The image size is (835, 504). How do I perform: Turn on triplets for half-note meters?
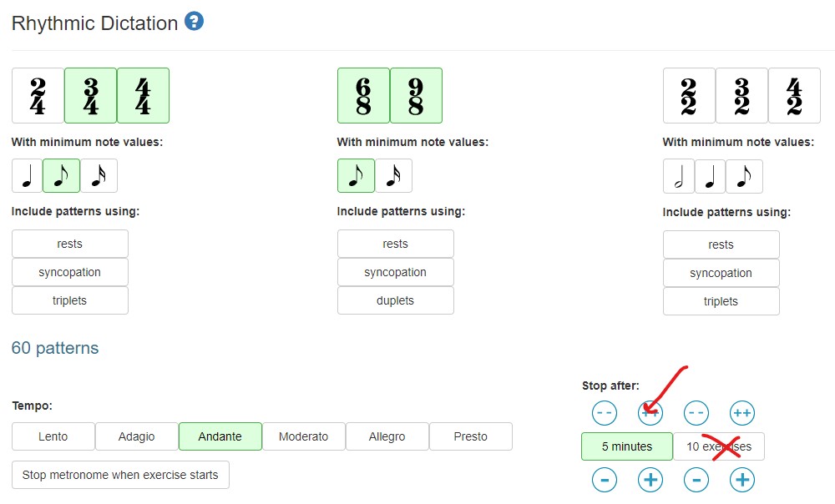[x=721, y=301]
